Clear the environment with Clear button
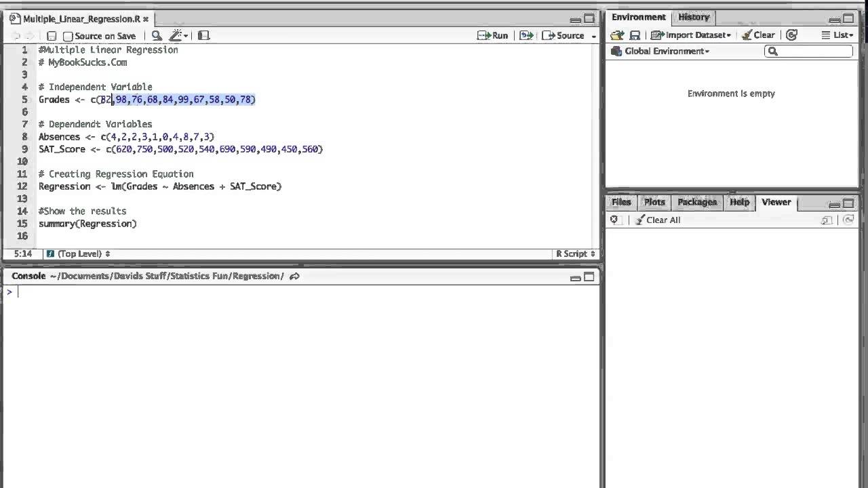The image size is (868, 488). [x=758, y=35]
